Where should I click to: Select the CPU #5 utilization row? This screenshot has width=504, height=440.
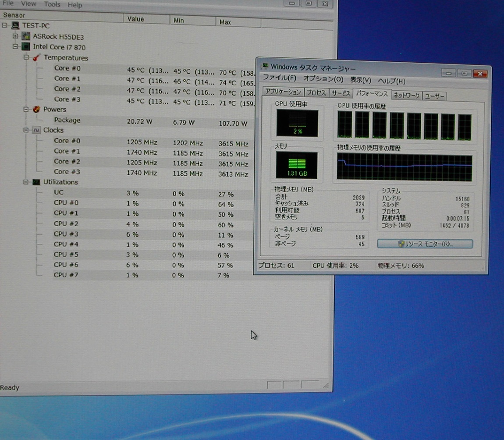click(x=153, y=255)
